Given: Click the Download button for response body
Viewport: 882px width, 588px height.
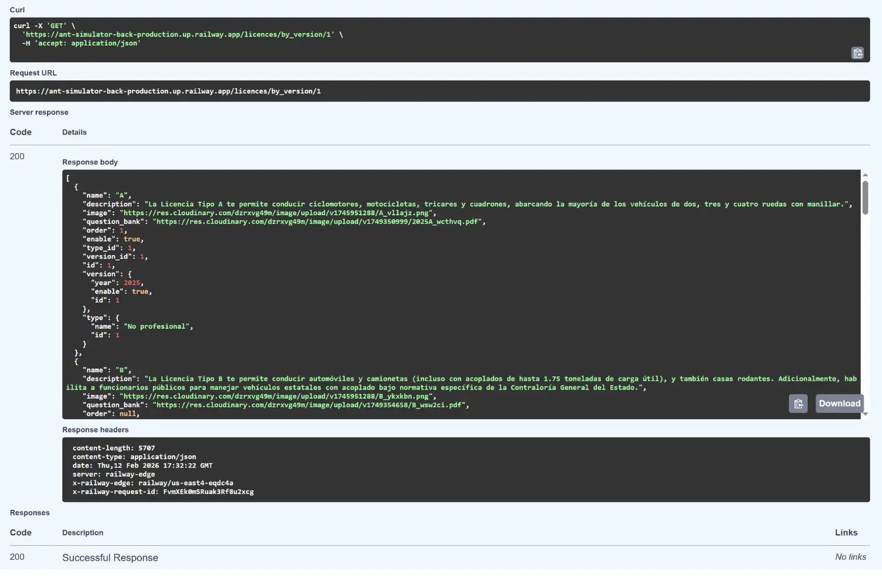Looking at the screenshot, I should coord(839,403).
